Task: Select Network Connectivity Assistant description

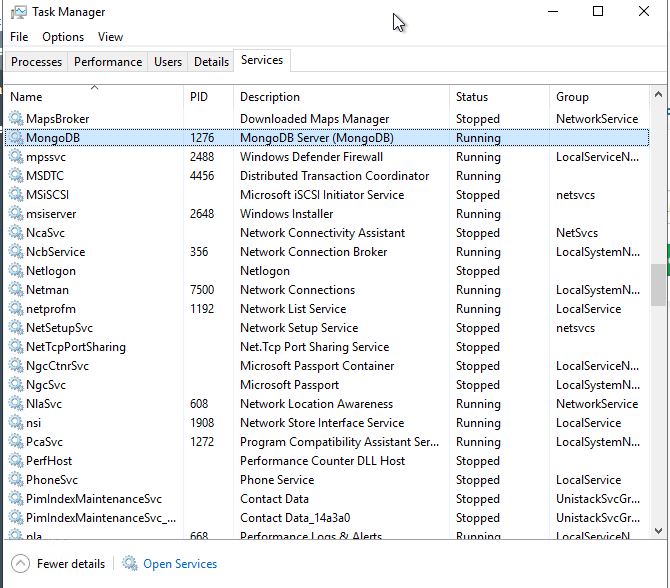Action: (323, 233)
